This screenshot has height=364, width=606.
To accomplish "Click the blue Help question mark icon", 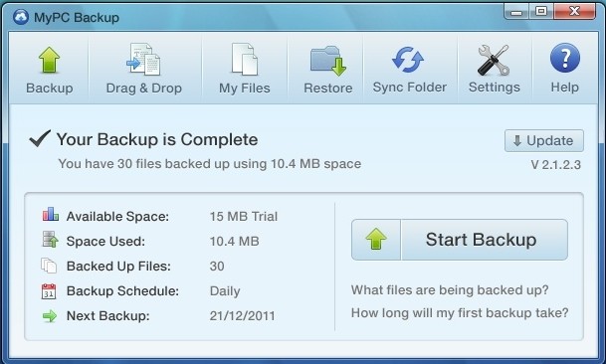I will [x=564, y=58].
